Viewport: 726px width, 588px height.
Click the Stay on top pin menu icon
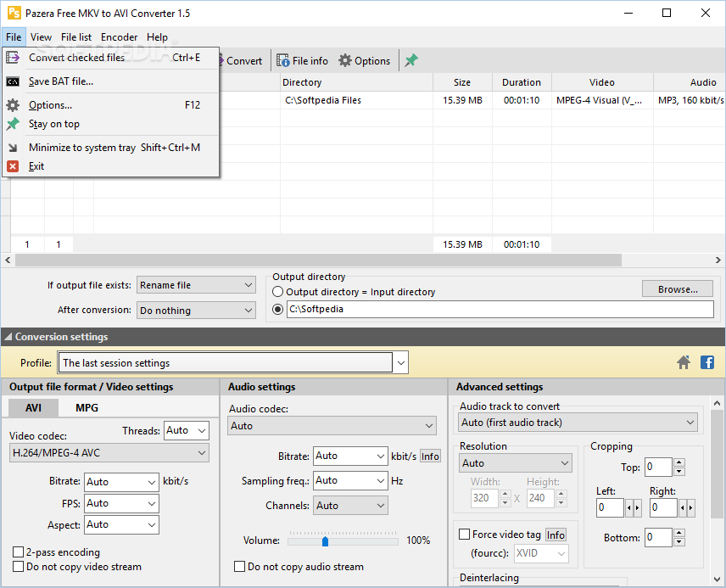click(13, 124)
